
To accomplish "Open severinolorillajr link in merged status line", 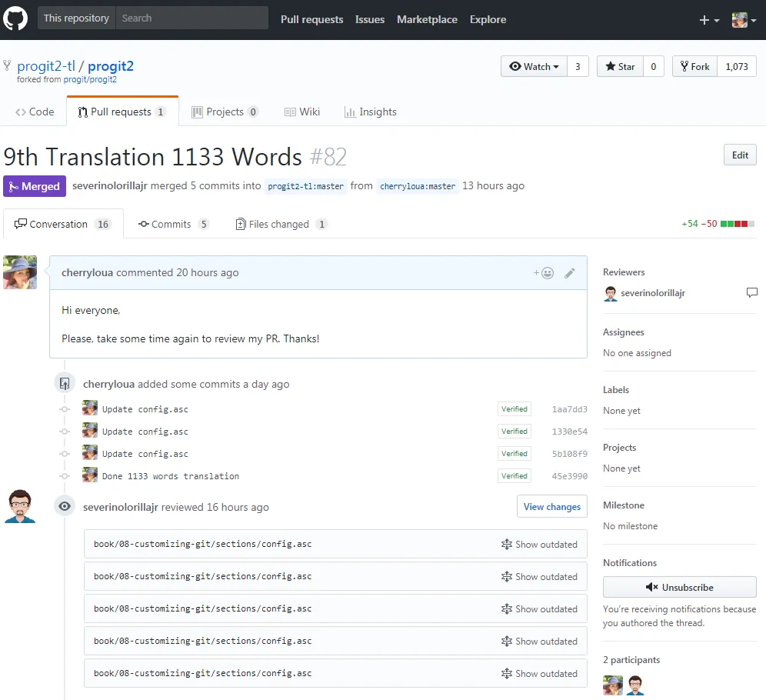I will (x=110, y=186).
